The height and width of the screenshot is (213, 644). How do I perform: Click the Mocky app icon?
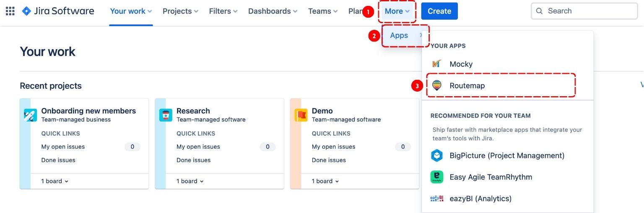(436, 64)
